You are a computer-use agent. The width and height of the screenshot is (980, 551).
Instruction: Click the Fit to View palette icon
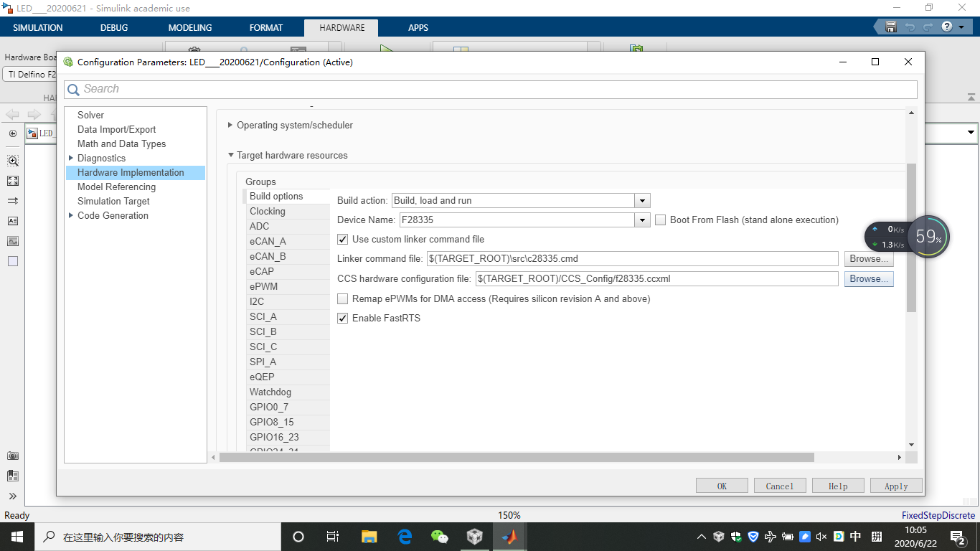click(13, 181)
